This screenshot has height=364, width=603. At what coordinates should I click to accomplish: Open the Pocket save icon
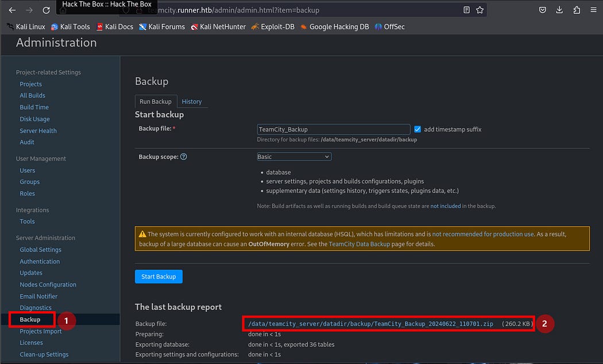(542, 10)
